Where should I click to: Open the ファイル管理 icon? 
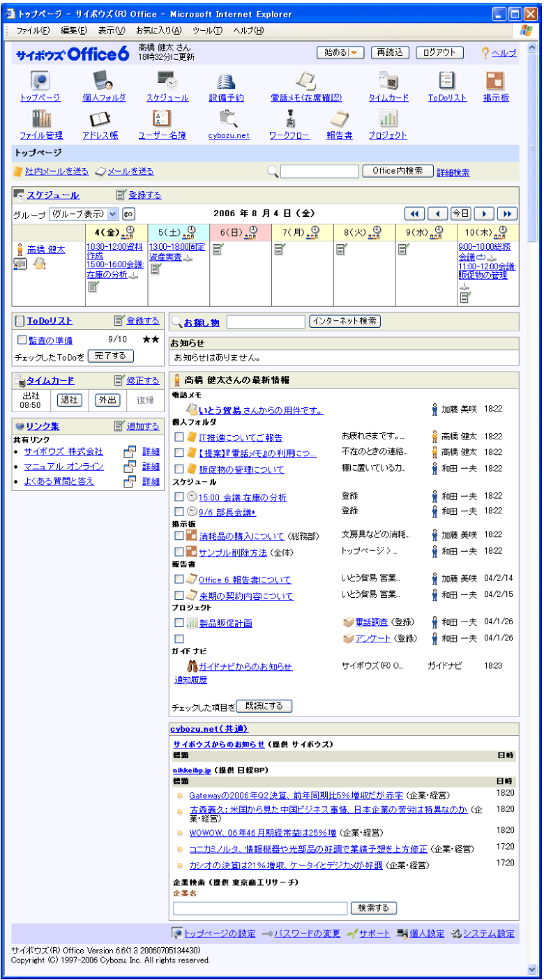[x=41, y=118]
